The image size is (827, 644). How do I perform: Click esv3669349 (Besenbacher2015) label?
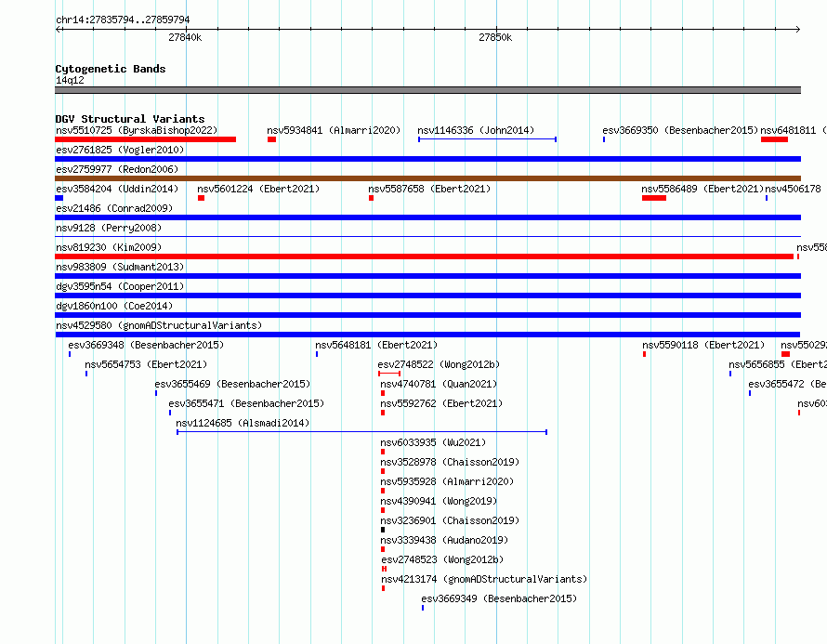tap(499, 598)
